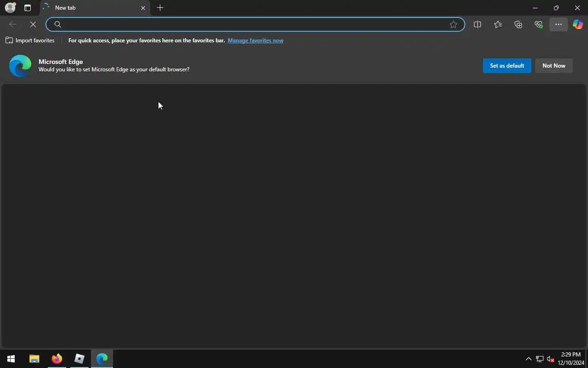Show hidden system tray icons
This screenshot has width=588, height=368.
(x=528, y=359)
